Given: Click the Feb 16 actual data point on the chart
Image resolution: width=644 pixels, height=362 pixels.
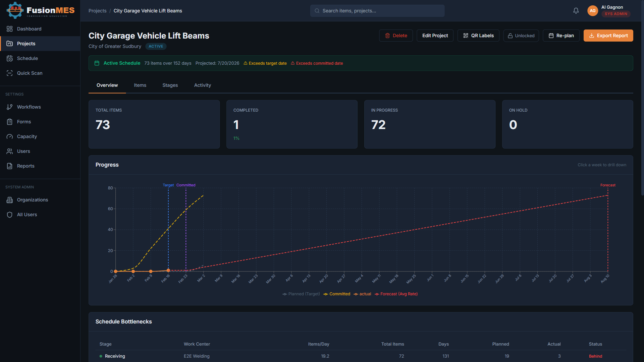Looking at the screenshot, I should coord(168,270).
